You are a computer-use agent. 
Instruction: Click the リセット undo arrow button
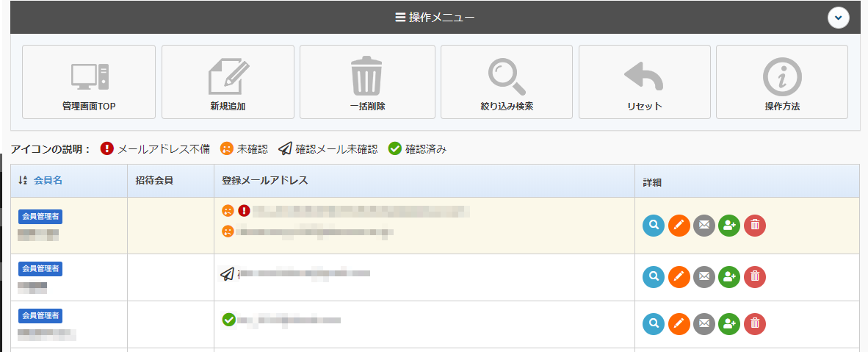(x=644, y=82)
